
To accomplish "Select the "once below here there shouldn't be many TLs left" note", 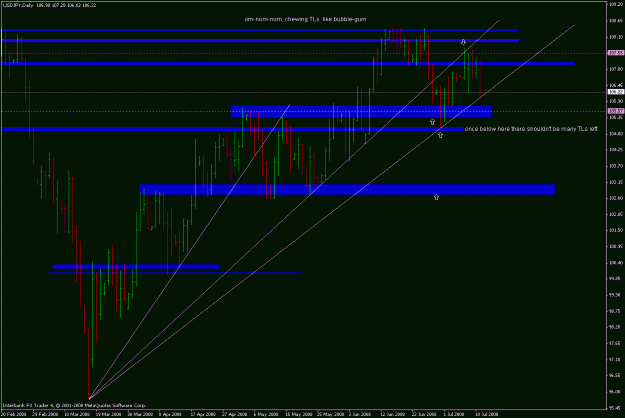I will pyautogui.click(x=531, y=129).
